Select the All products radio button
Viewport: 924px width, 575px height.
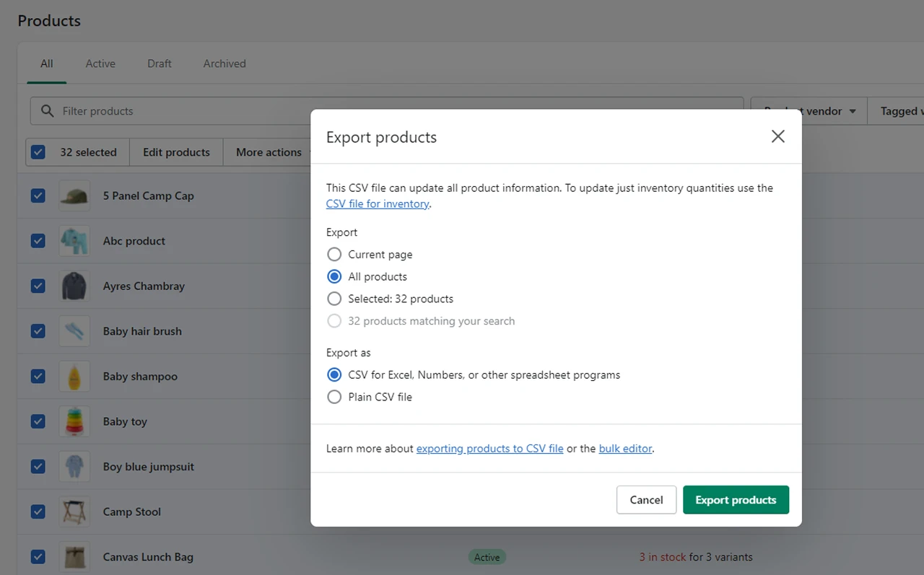coord(334,276)
